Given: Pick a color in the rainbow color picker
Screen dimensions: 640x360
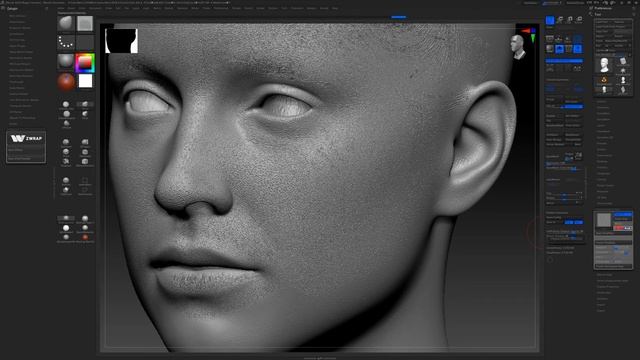Looking at the screenshot, I should [85, 62].
